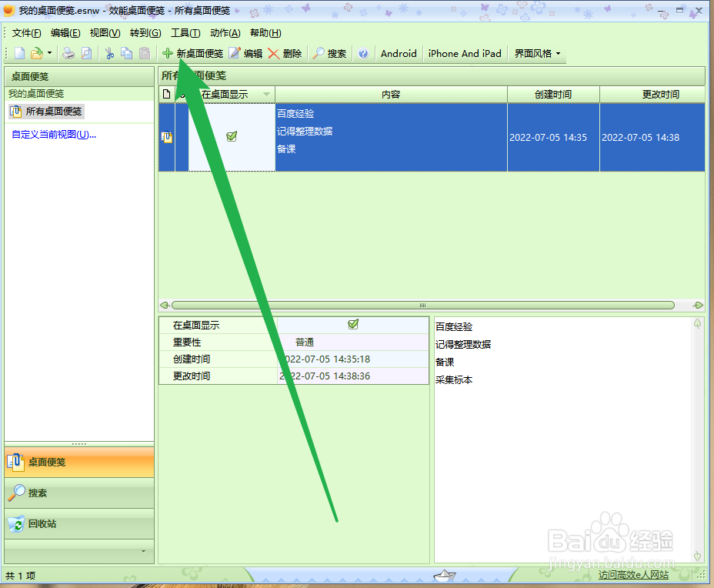Switch to 桌面便笺 navigation pane
This screenshot has height=588, width=714.
coord(79,462)
